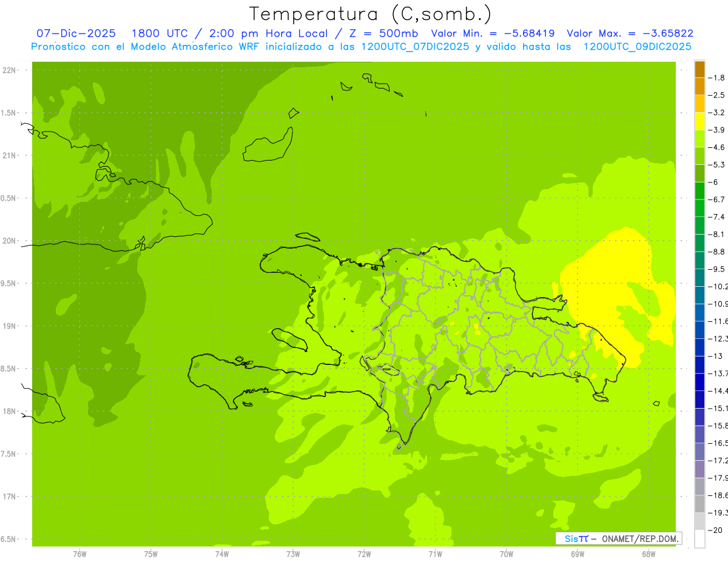Click the "73W" longitude label
Image resolution: width=728 pixels, height=562 pixels.
(x=293, y=554)
